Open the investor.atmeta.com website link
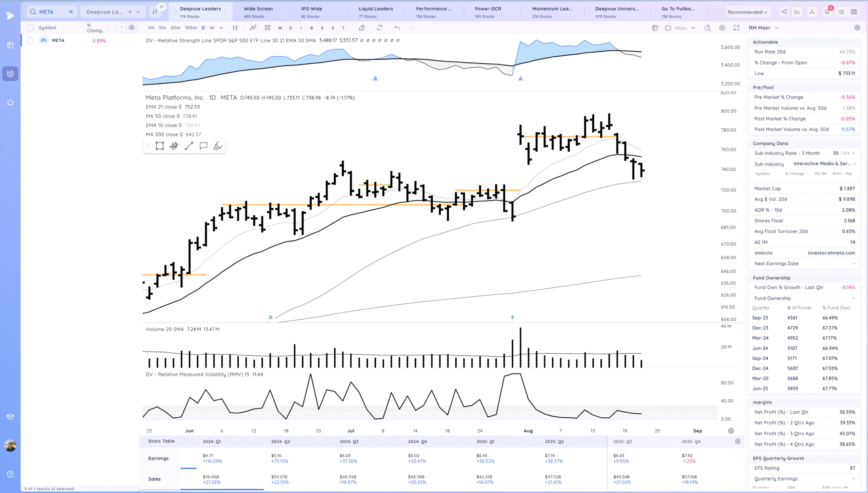Viewport: 868px width, 493px height. pos(831,253)
